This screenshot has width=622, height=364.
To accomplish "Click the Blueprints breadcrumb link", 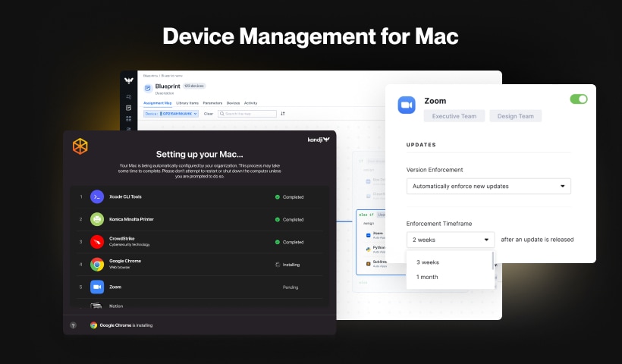I will coord(150,76).
